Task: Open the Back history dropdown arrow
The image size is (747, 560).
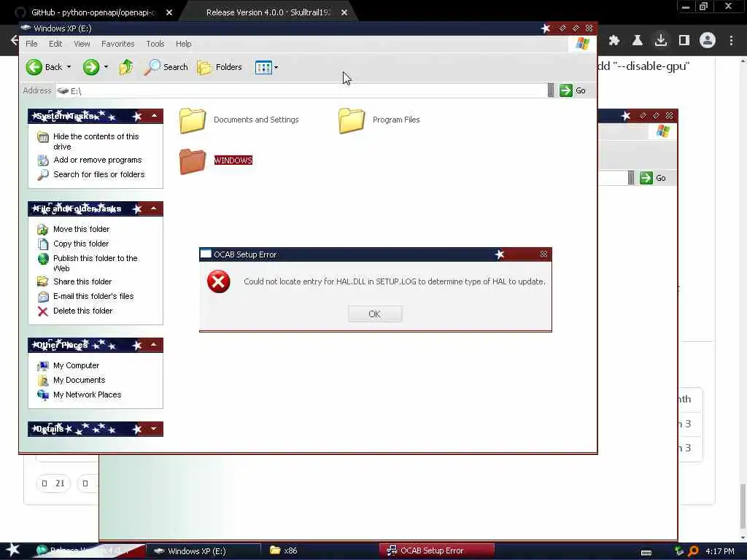Action: (x=69, y=67)
